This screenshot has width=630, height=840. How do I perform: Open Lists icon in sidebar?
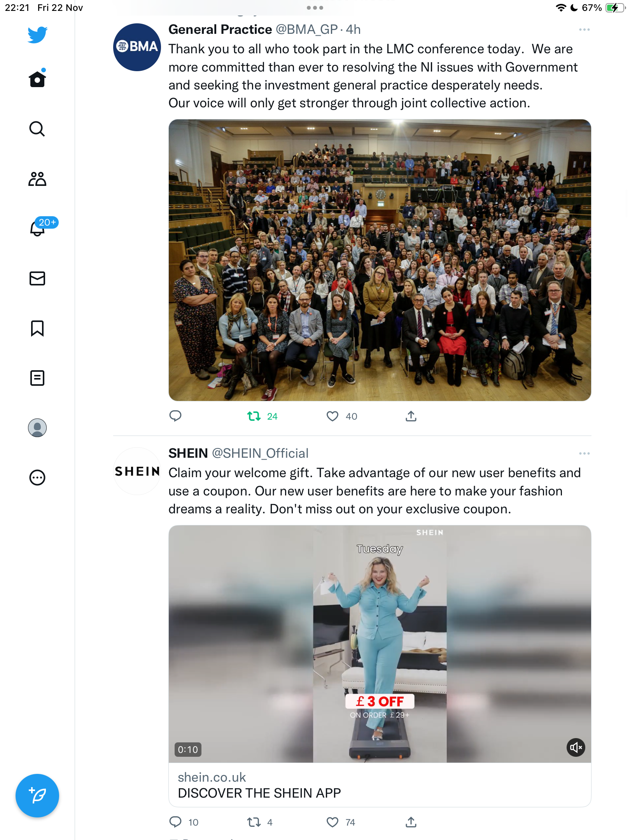tap(37, 378)
